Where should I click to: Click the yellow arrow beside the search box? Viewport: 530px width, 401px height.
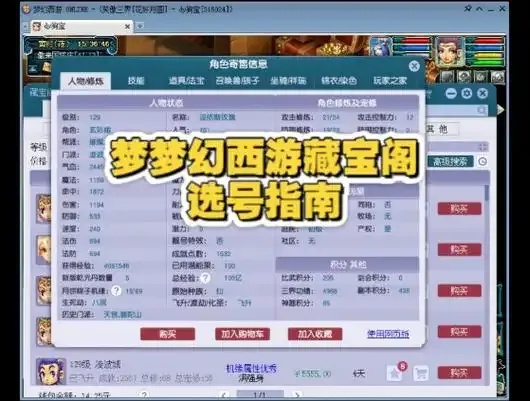click(x=501, y=110)
